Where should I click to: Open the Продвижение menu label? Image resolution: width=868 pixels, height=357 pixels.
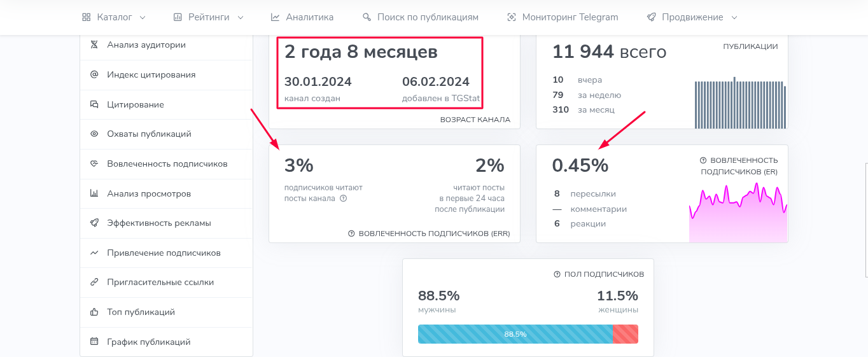pos(692,17)
